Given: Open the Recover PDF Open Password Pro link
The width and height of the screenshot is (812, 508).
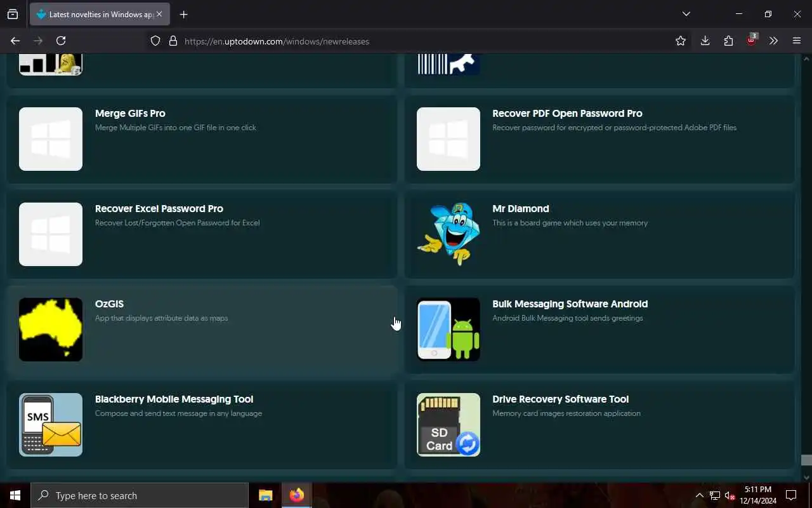Looking at the screenshot, I should pos(567,113).
